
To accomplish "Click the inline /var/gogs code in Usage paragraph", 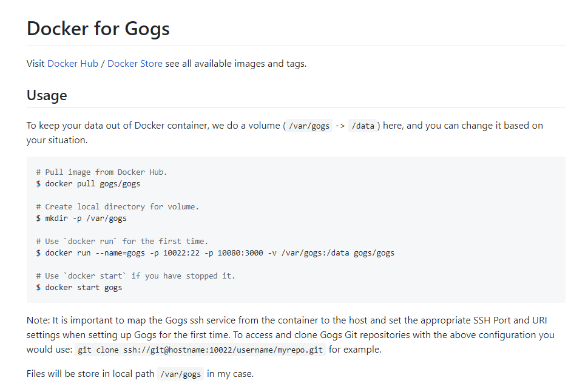I will click(309, 126).
